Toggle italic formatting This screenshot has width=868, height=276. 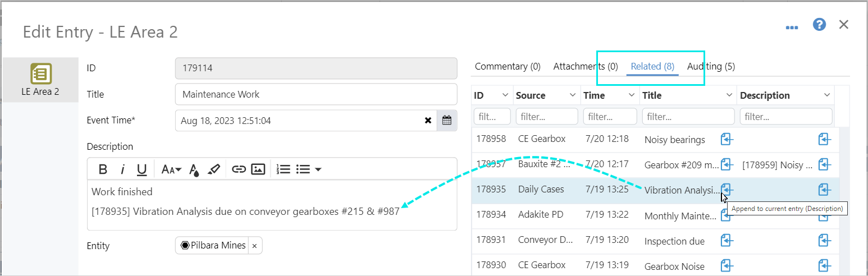tap(122, 169)
